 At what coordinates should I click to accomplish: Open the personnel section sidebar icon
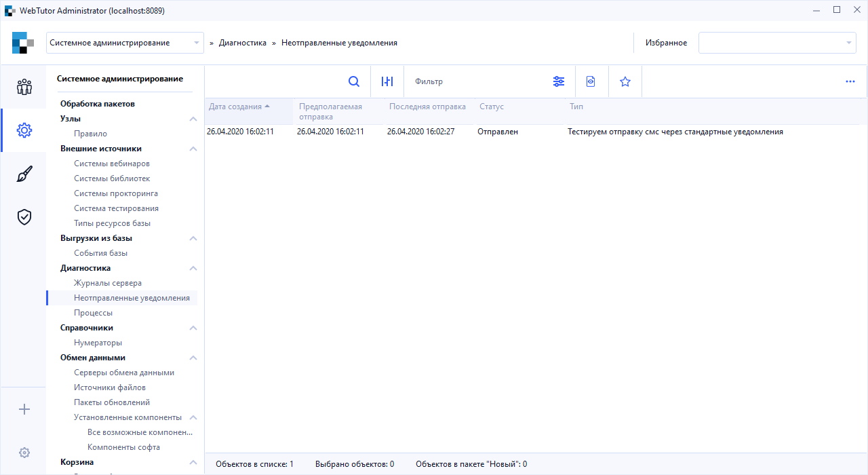(24, 87)
